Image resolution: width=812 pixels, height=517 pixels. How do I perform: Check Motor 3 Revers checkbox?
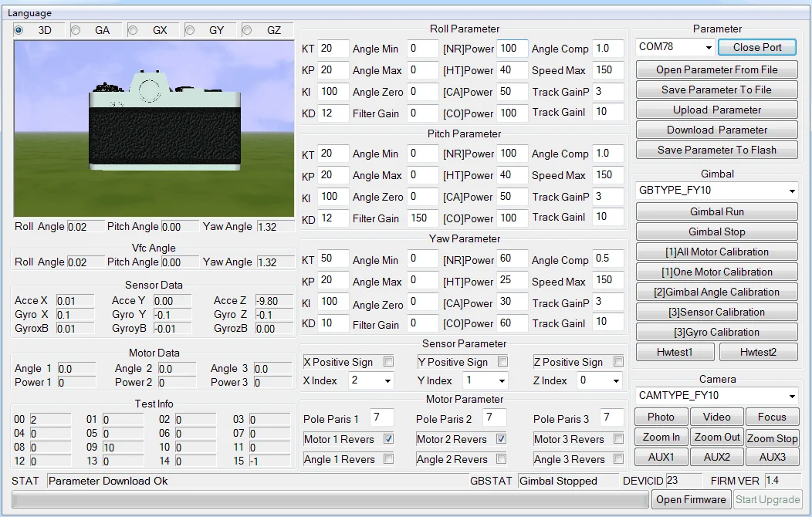point(617,439)
